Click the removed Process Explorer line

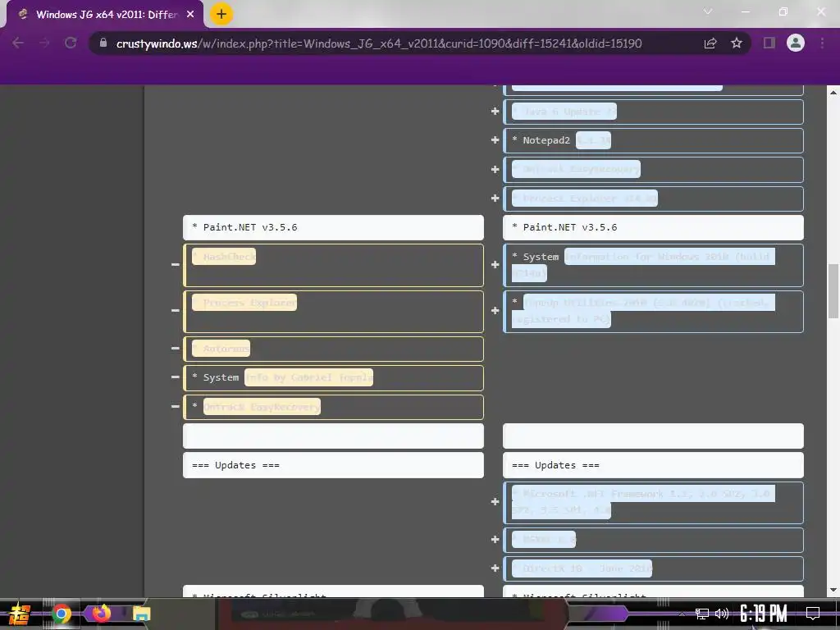click(333, 311)
